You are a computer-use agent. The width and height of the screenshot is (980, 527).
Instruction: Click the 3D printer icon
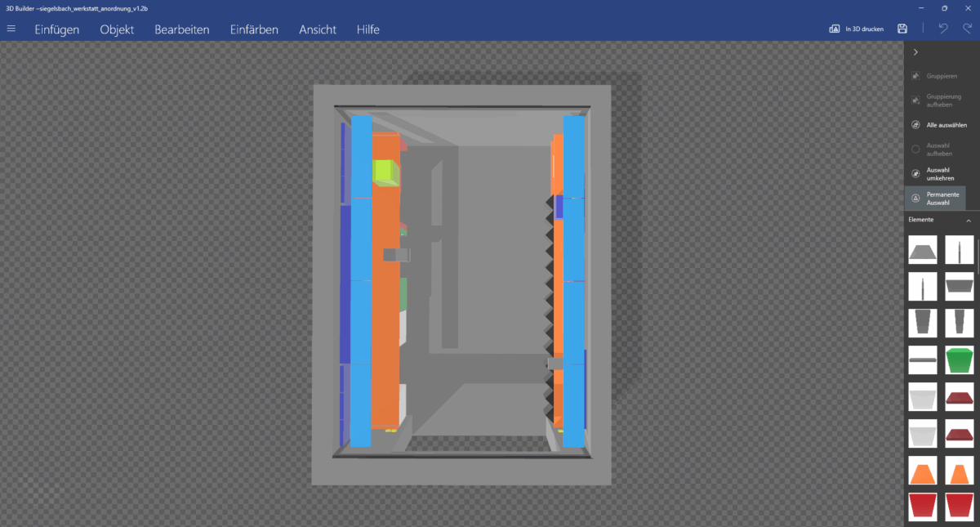[x=835, y=29]
